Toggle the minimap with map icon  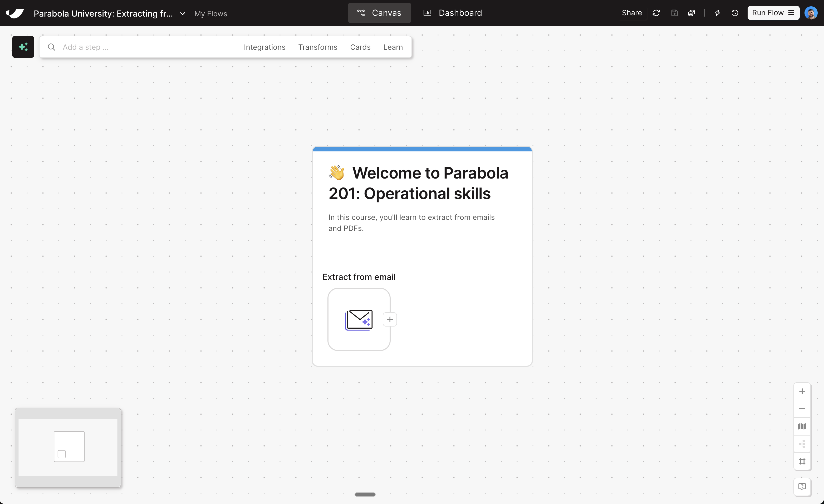pos(802,427)
